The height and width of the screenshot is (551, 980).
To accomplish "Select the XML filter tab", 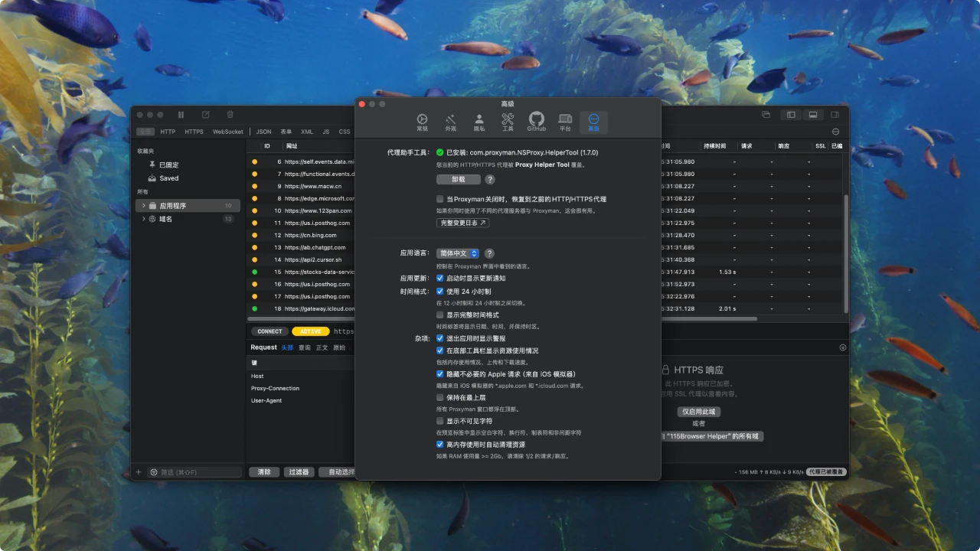I will pyautogui.click(x=307, y=132).
